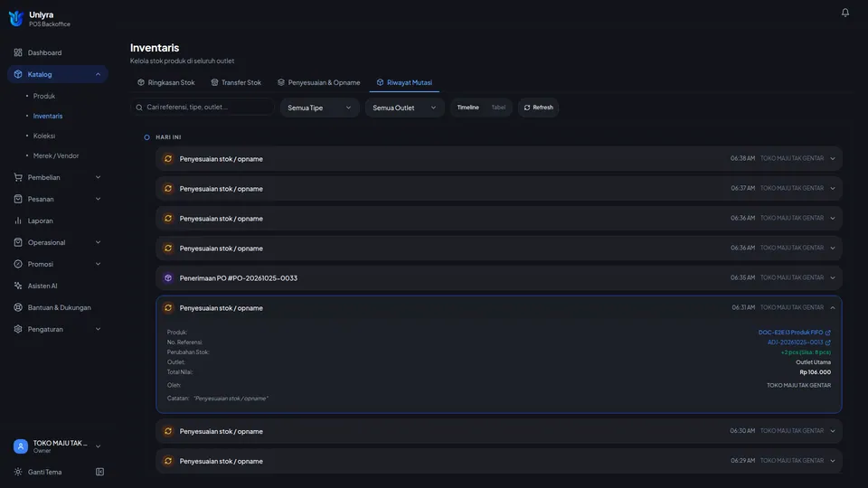Focus the search referensi input field
868x488 pixels.
(x=202, y=107)
